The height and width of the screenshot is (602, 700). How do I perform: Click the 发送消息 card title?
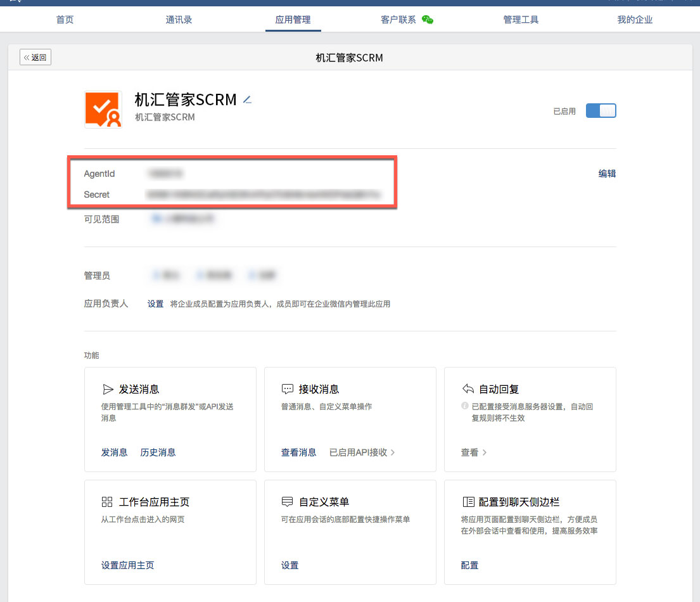[139, 389]
